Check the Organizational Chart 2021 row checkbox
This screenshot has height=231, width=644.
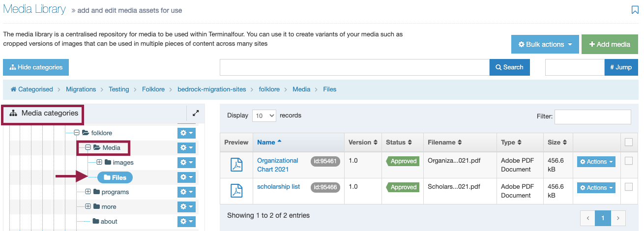point(628,161)
